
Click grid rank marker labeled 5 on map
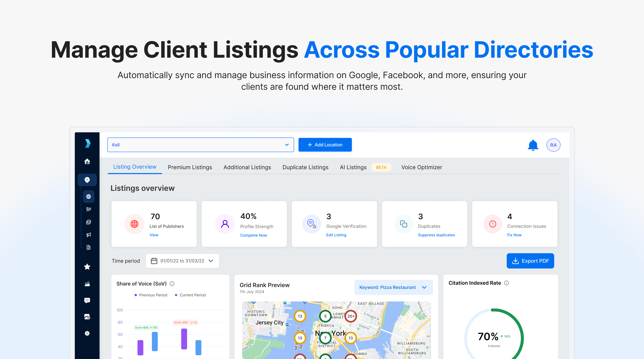325,316
